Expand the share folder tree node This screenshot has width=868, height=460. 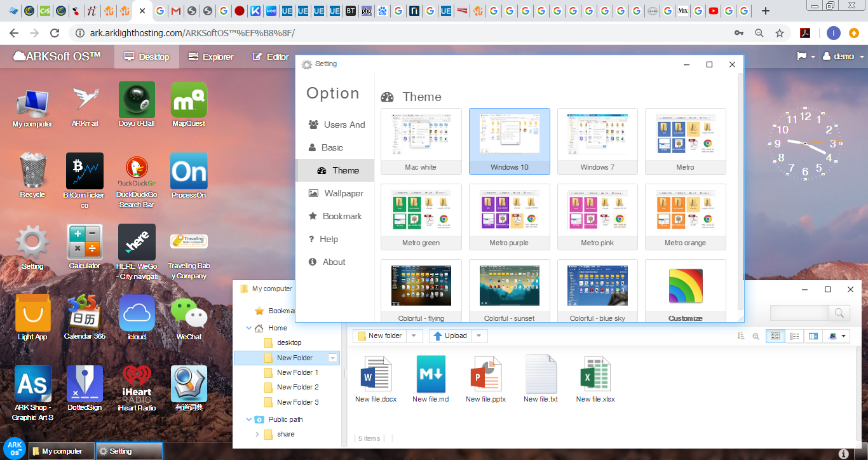257,435
